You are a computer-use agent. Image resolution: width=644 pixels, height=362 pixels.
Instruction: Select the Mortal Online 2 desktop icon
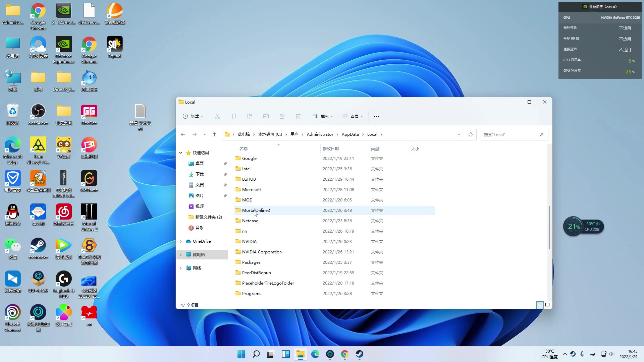coord(89,217)
